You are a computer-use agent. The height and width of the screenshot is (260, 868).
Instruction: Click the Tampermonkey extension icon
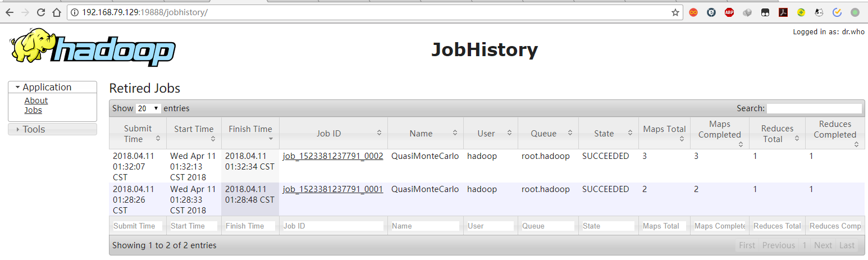(x=765, y=12)
